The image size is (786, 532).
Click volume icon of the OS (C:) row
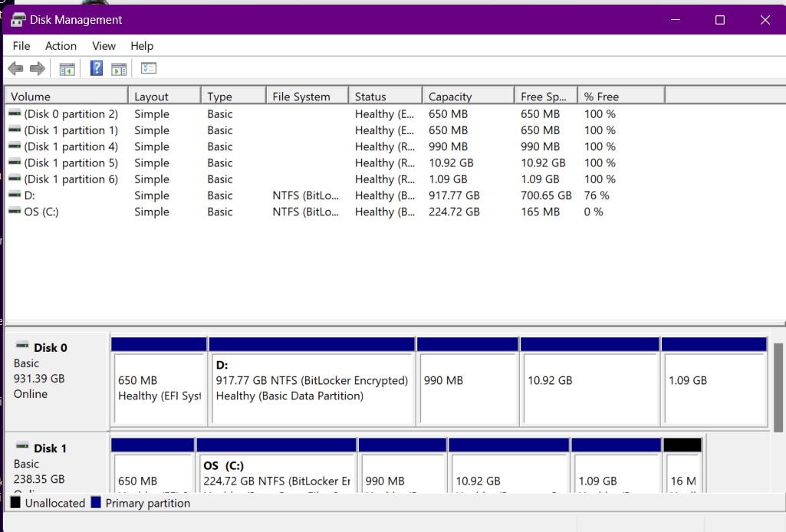(x=15, y=211)
